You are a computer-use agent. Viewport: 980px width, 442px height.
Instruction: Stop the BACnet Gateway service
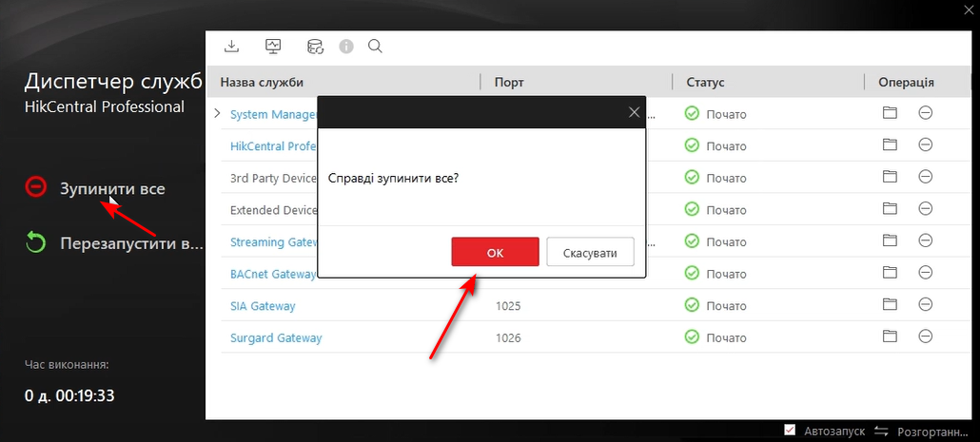[x=925, y=274]
